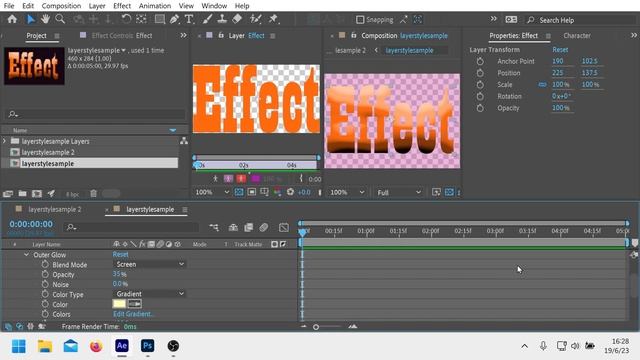Open the project flowchart icon beside layerstylesample Layers
This screenshot has height=360, width=640.
click(184, 141)
